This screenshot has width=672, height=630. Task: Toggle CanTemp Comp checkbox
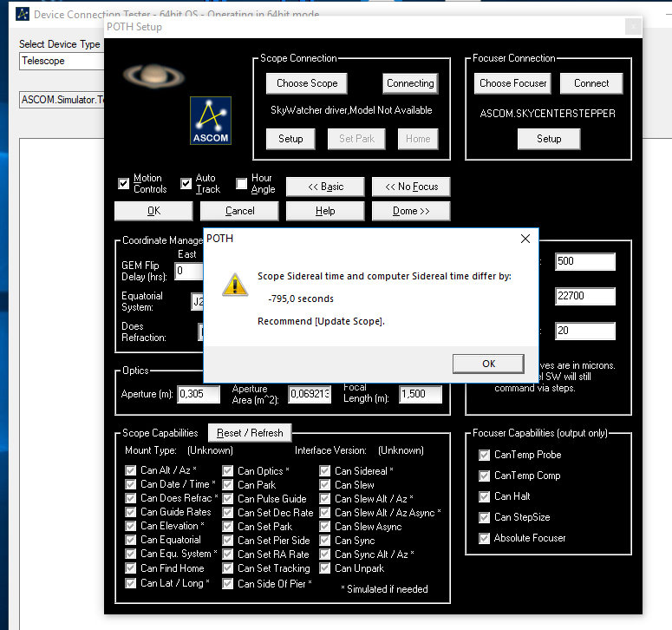pyautogui.click(x=485, y=476)
